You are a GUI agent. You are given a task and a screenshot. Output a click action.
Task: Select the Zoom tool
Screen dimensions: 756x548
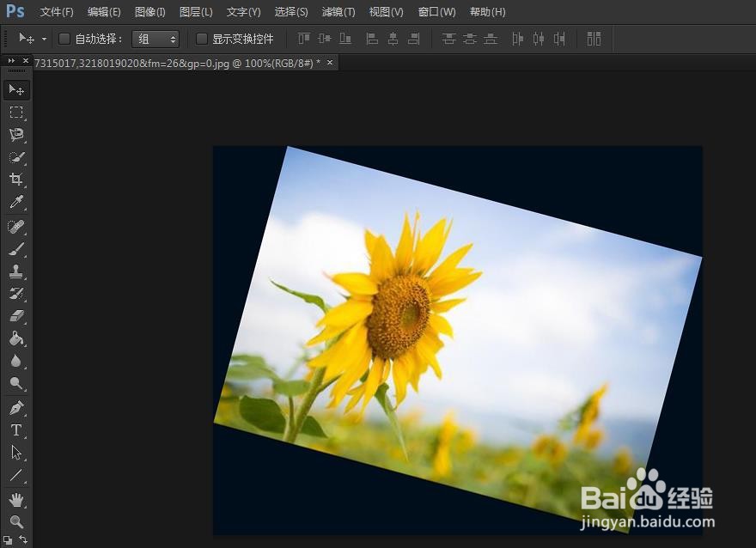pos(16,521)
